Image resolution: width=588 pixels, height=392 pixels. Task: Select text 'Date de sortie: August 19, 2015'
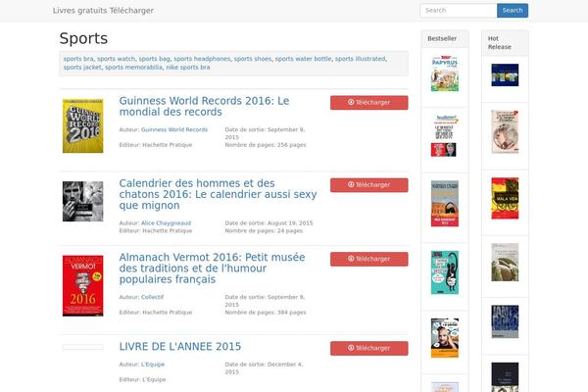[x=269, y=223]
